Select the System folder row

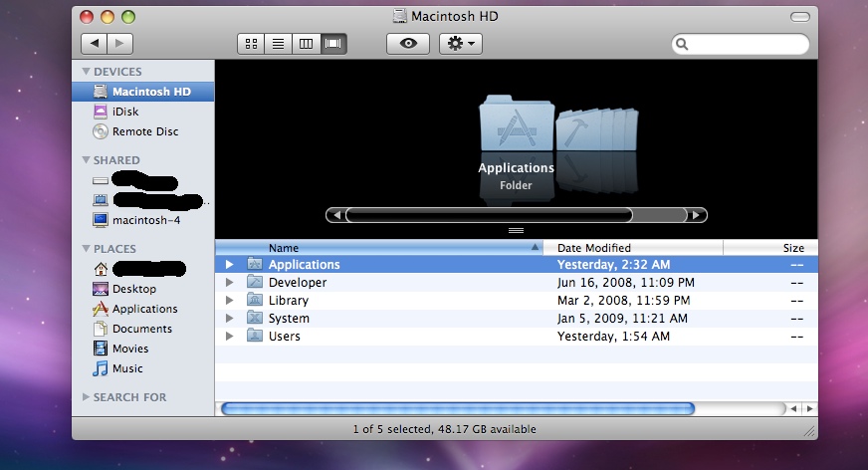tap(517, 319)
